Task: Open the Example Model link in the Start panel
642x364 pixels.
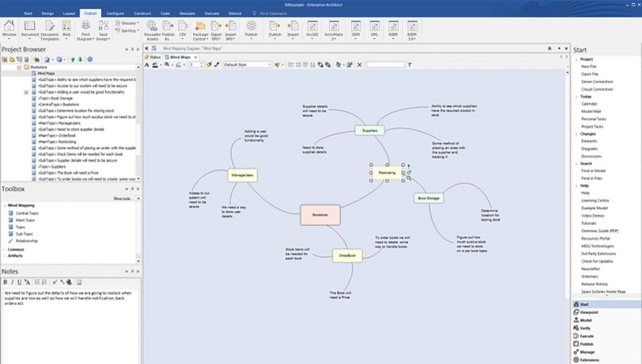Action: point(593,207)
